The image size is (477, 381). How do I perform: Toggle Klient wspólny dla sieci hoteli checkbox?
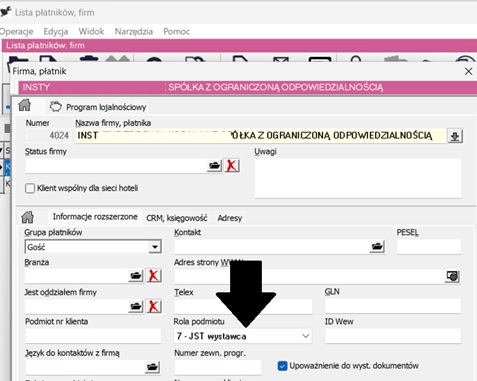pos(30,188)
